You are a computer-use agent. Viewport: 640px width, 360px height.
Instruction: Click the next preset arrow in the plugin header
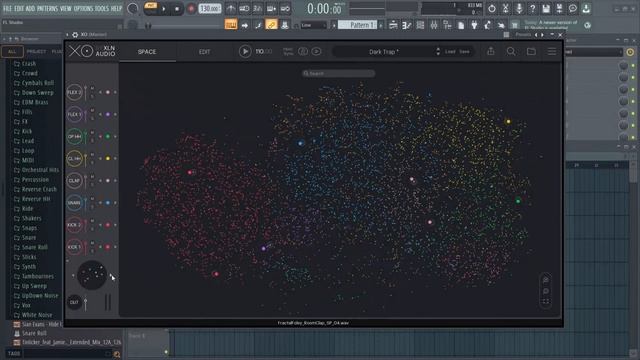542,35
